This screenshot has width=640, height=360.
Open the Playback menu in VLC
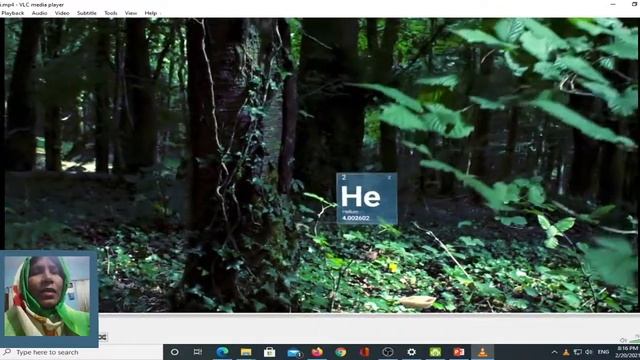coord(13,13)
